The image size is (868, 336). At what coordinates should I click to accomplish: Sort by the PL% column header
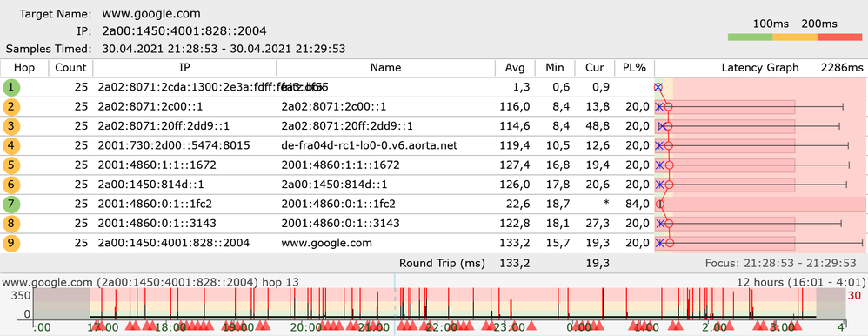(x=634, y=68)
